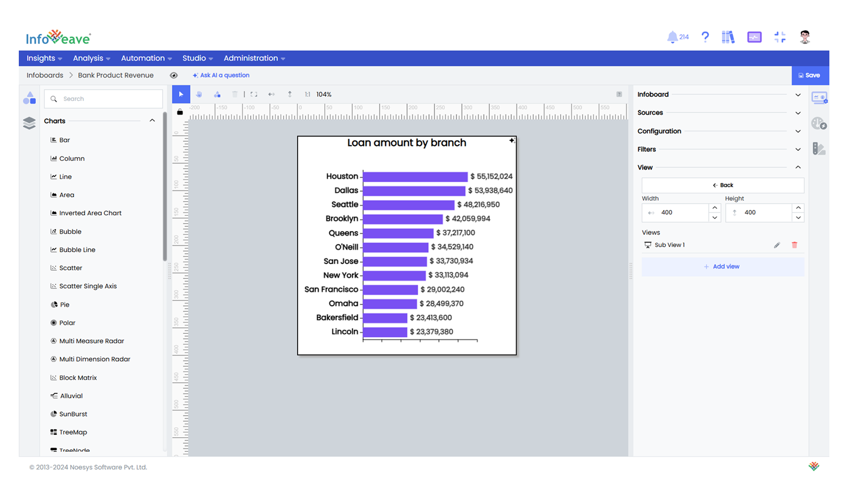The image size is (851, 504).
Task: Click the exit fullscreen icon
Action: [780, 37]
